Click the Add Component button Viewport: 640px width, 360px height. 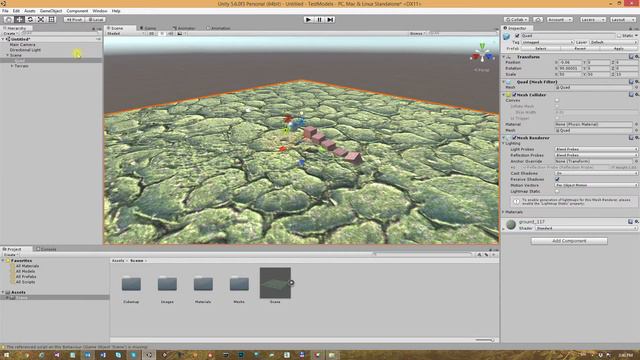click(x=569, y=241)
